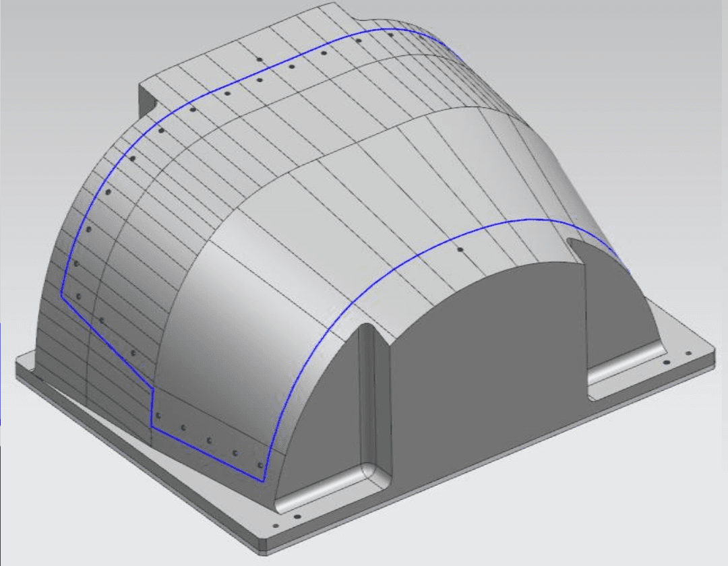Pick the left vertical slot in the front face
The height and width of the screenshot is (566, 728).
click(x=368, y=398)
